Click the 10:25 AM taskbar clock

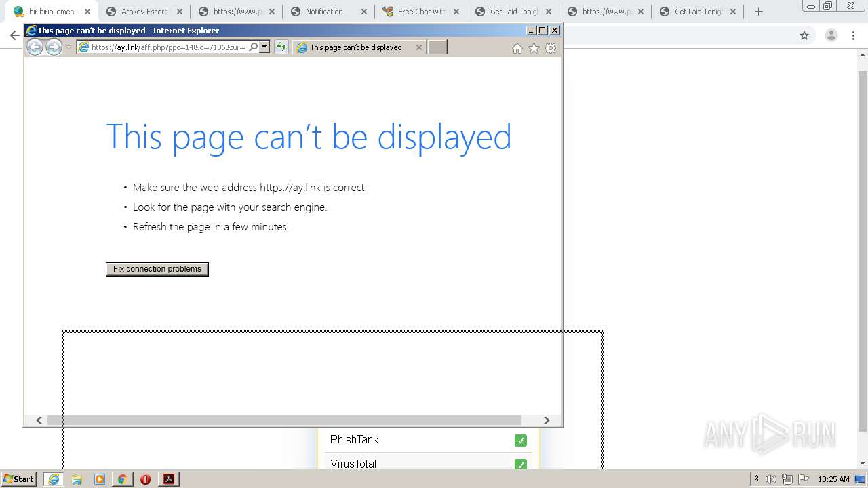click(x=833, y=479)
